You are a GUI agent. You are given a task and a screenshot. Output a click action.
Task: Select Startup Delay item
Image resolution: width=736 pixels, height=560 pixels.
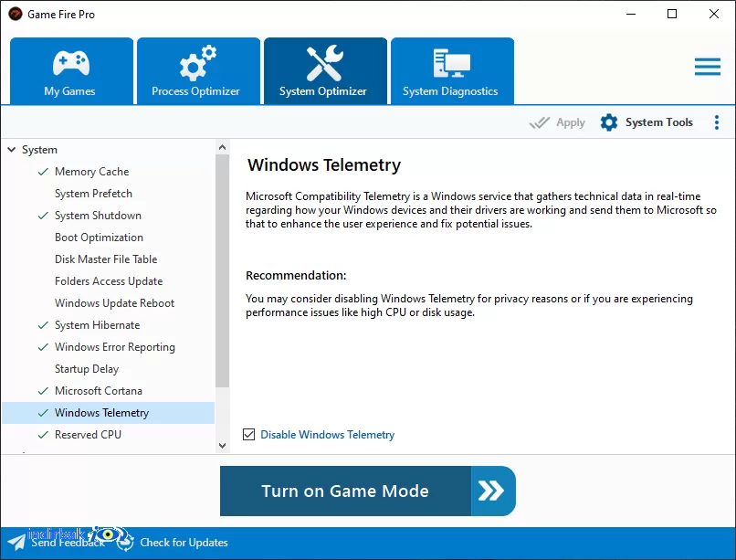pyautogui.click(x=87, y=369)
